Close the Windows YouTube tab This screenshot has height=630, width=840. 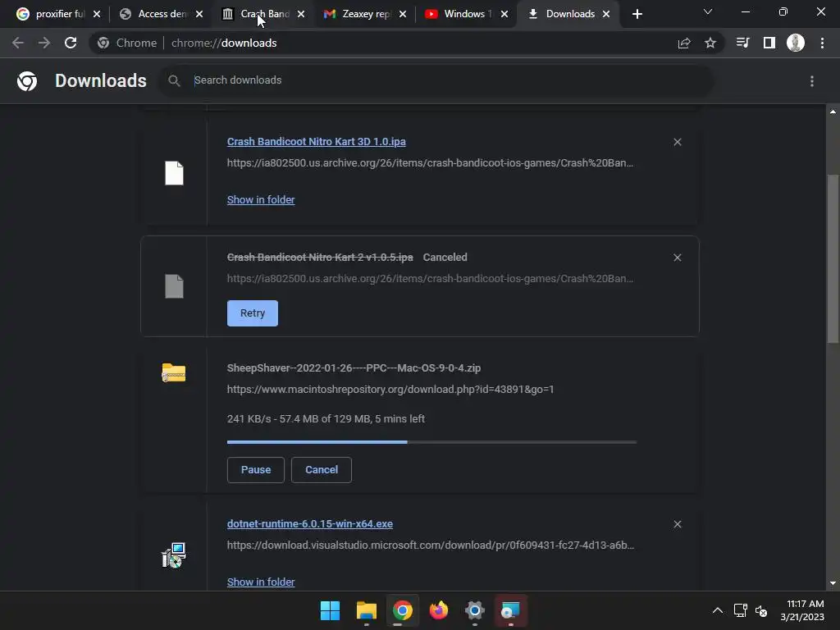(504, 14)
